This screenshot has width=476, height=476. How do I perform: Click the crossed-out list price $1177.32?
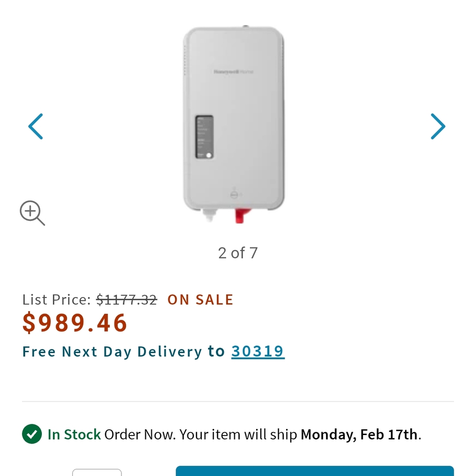click(x=127, y=299)
